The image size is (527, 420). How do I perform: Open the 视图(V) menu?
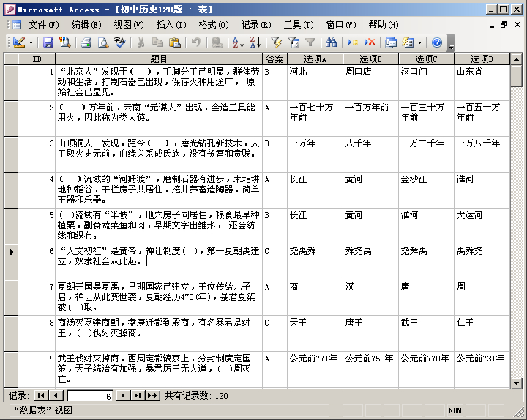[x=128, y=25]
